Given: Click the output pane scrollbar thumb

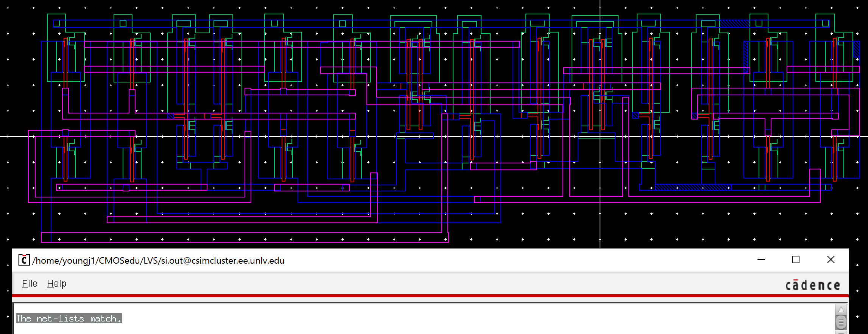Looking at the screenshot, I should click(841, 323).
